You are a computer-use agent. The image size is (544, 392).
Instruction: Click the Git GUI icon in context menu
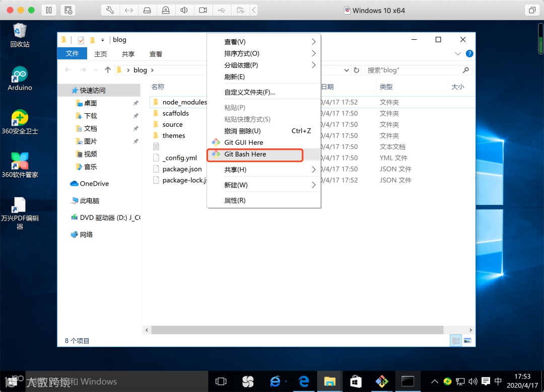pos(216,142)
